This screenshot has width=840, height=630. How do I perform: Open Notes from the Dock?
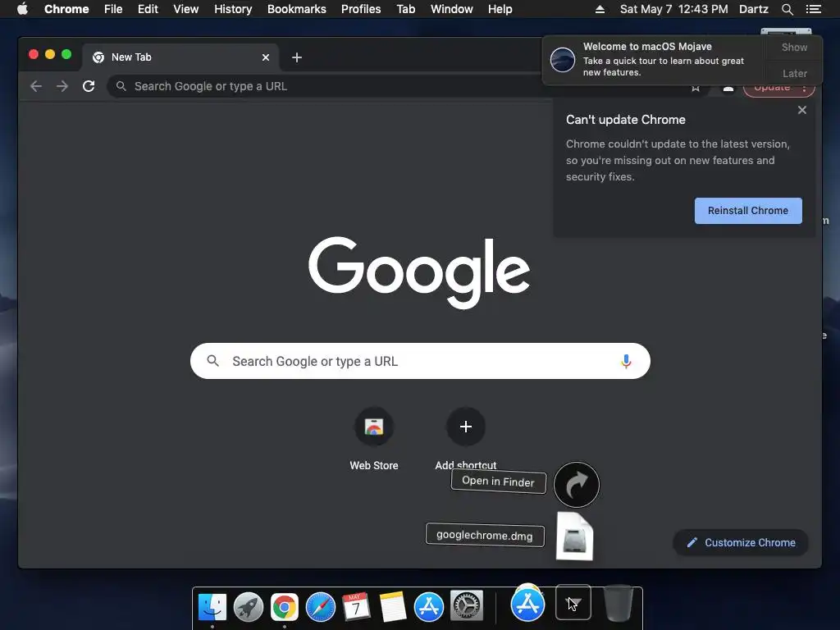pyautogui.click(x=393, y=607)
